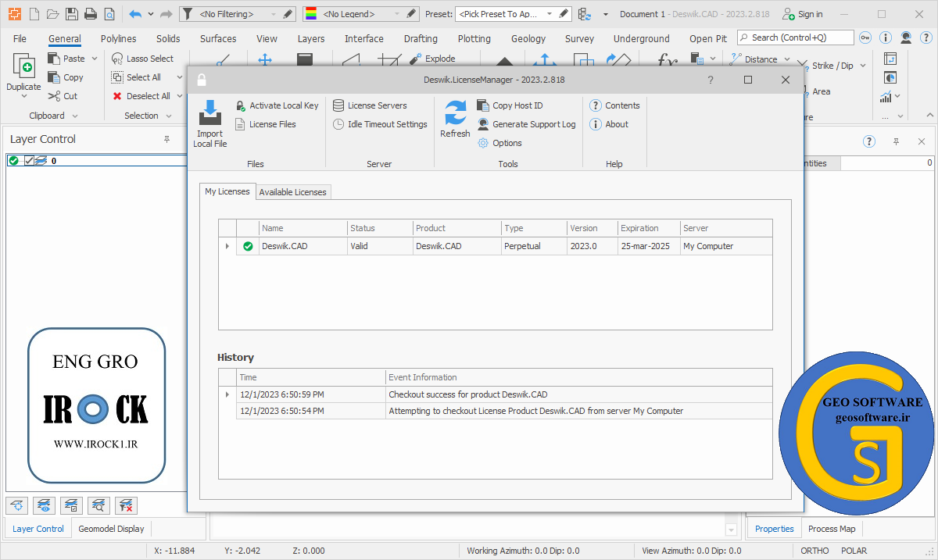Expand the Paste dropdown arrow
Viewport: 938px width, 560px height.
pyautogui.click(x=95, y=59)
